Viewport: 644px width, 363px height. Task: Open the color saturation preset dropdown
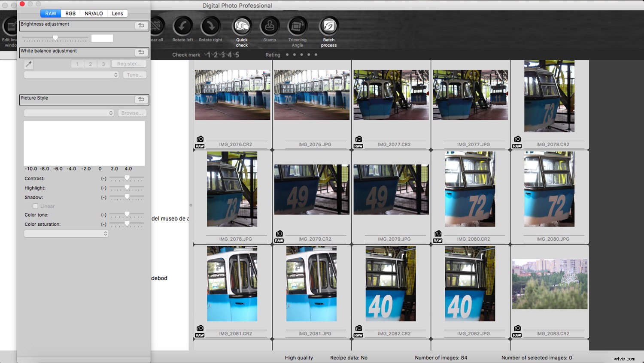tap(66, 233)
